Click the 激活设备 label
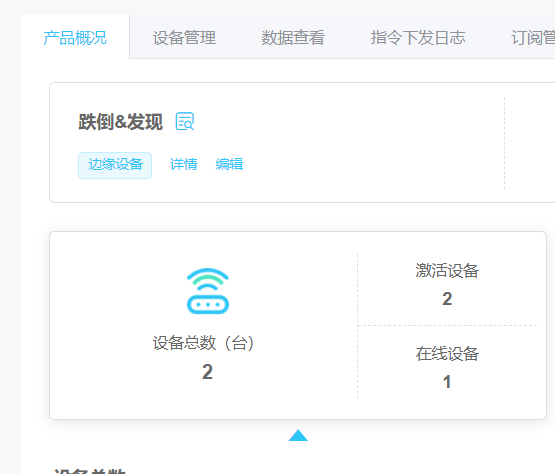555x474 pixels. point(447,271)
